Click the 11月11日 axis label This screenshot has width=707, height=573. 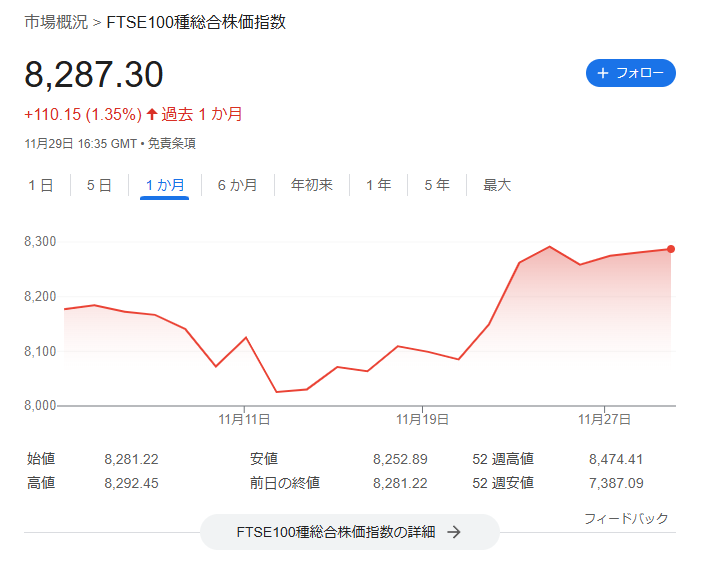pos(244,420)
